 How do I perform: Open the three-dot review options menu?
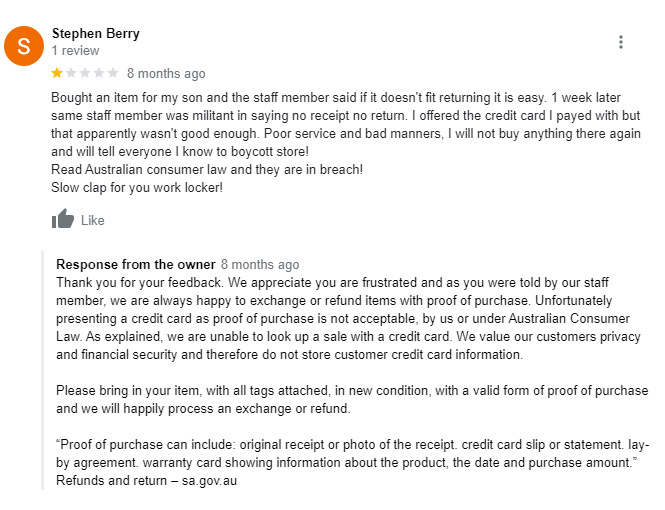(x=620, y=42)
